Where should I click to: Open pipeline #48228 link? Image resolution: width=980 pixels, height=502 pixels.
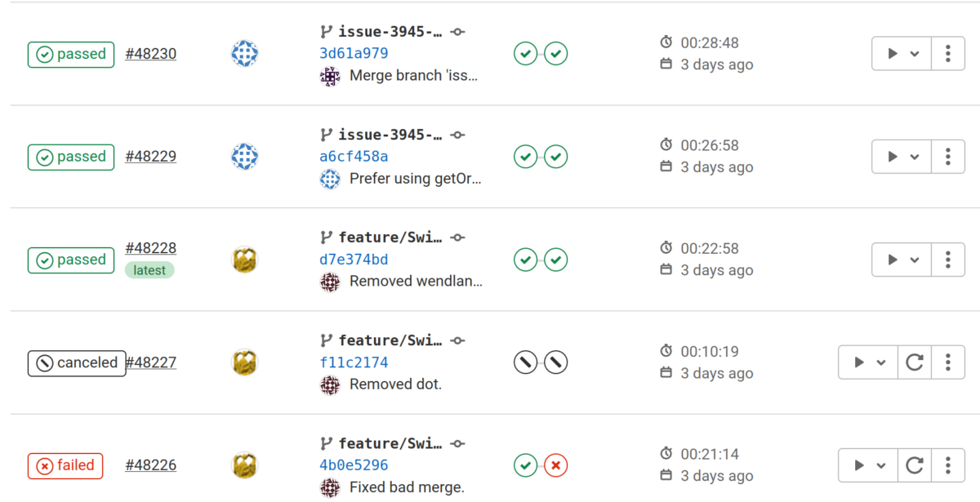[x=150, y=248]
